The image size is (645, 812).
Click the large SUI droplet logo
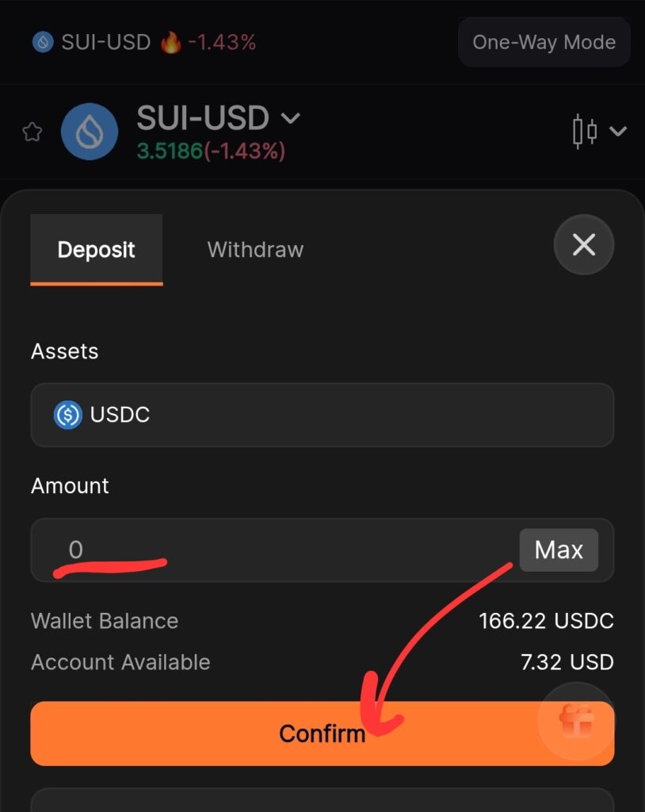coord(90,132)
